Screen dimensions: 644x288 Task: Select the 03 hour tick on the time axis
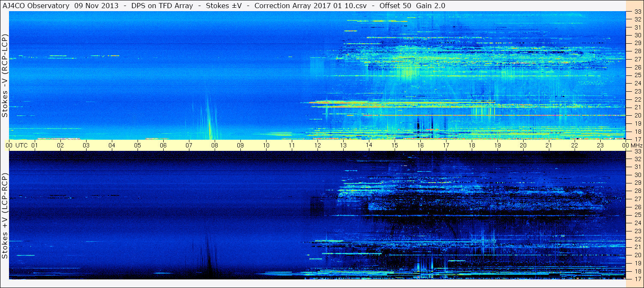point(86,145)
